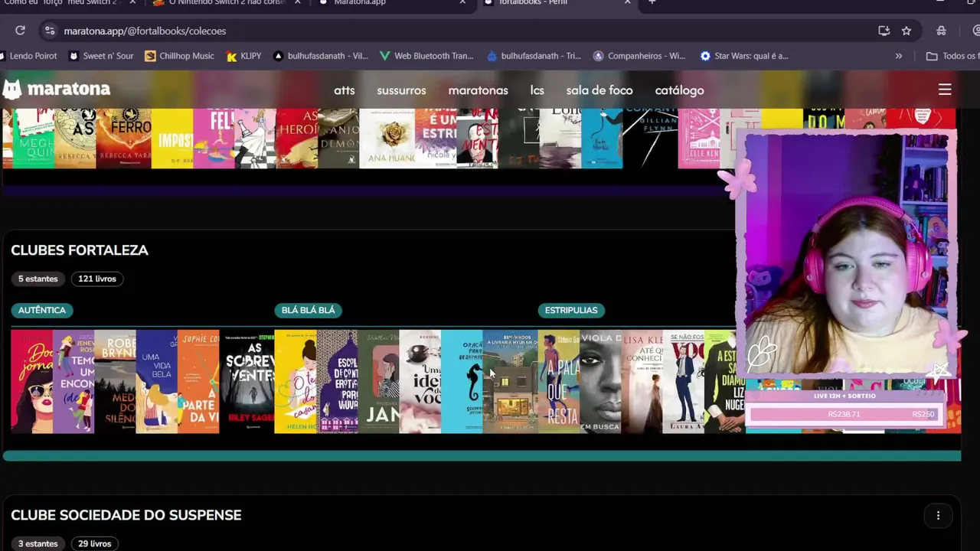Open the Sweet n' Sour bookmark
980x551 pixels.
[101, 56]
